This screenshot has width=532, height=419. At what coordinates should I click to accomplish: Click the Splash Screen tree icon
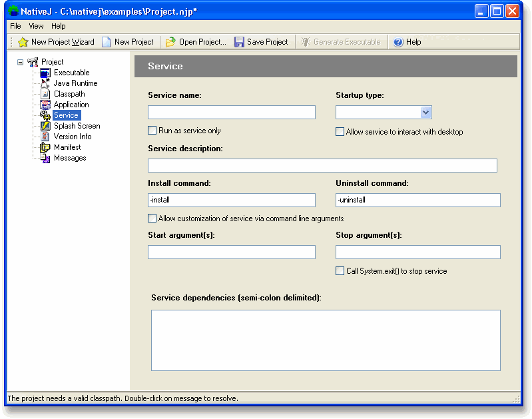coord(45,126)
